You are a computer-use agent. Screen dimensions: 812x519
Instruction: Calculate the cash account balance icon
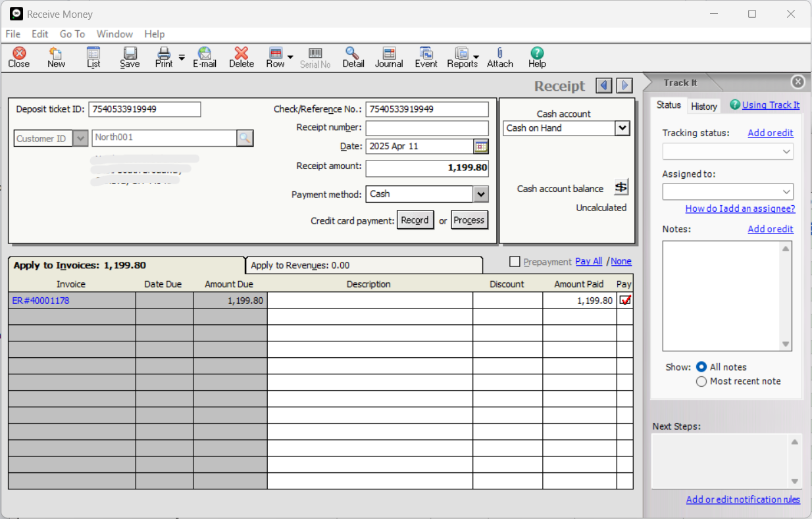[621, 187]
